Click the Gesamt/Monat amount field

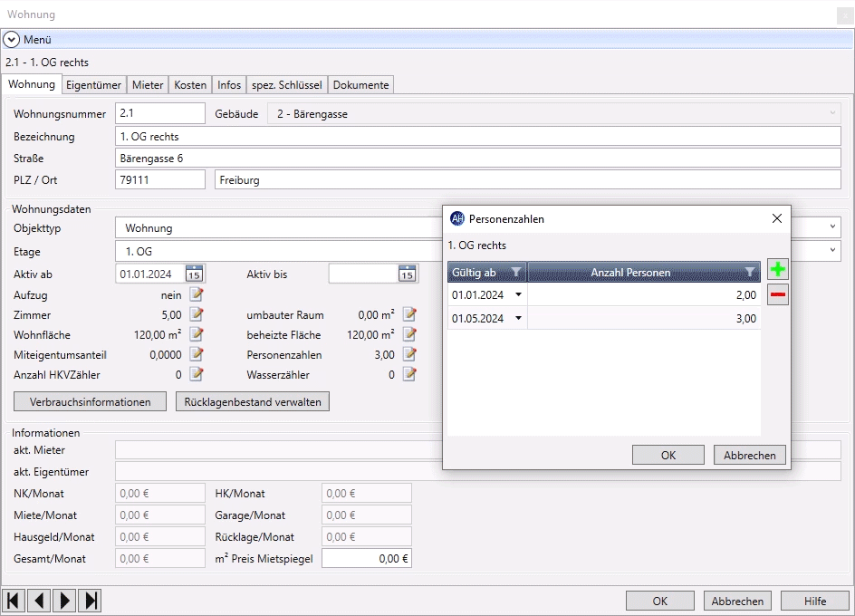[160, 558]
